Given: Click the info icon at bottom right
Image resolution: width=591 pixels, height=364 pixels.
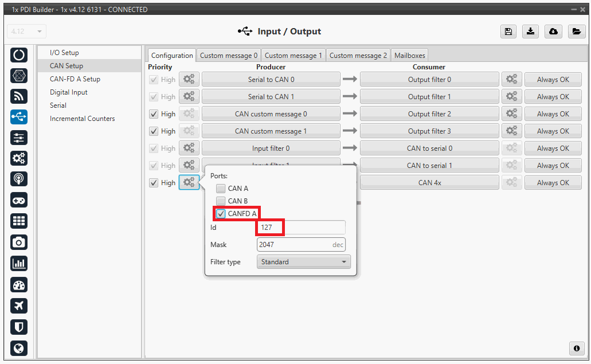Looking at the screenshot, I should pyautogui.click(x=576, y=348).
